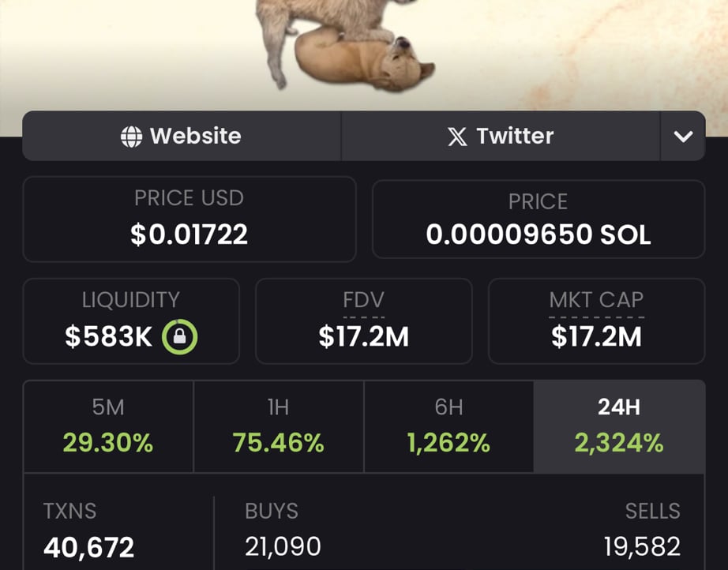Screen dimensions: 728x570
Task: Switch to the 6H timeframe tab
Action: click(x=449, y=426)
